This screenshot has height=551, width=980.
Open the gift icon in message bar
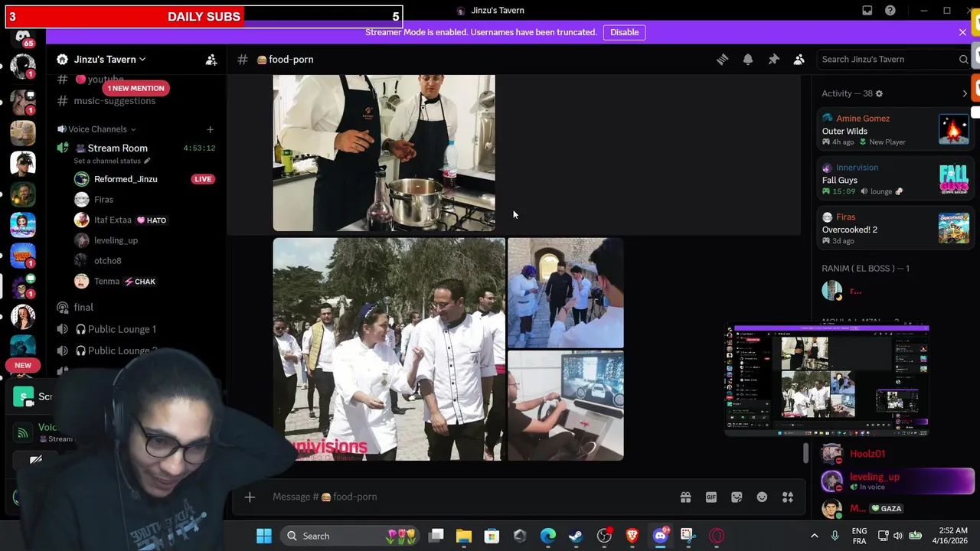pos(685,497)
